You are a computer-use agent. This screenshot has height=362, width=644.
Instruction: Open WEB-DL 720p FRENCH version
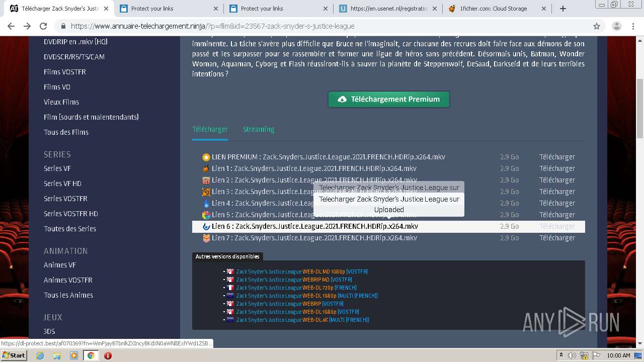pos(296,288)
